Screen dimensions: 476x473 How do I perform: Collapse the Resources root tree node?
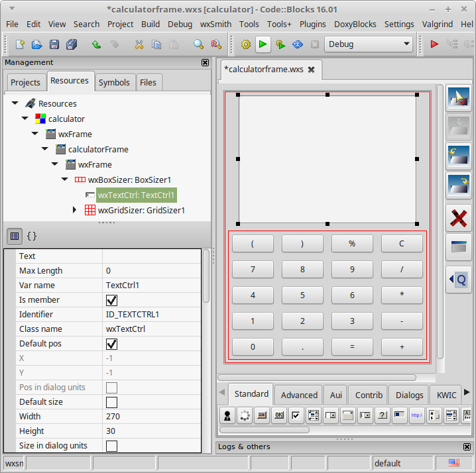tap(15, 103)
